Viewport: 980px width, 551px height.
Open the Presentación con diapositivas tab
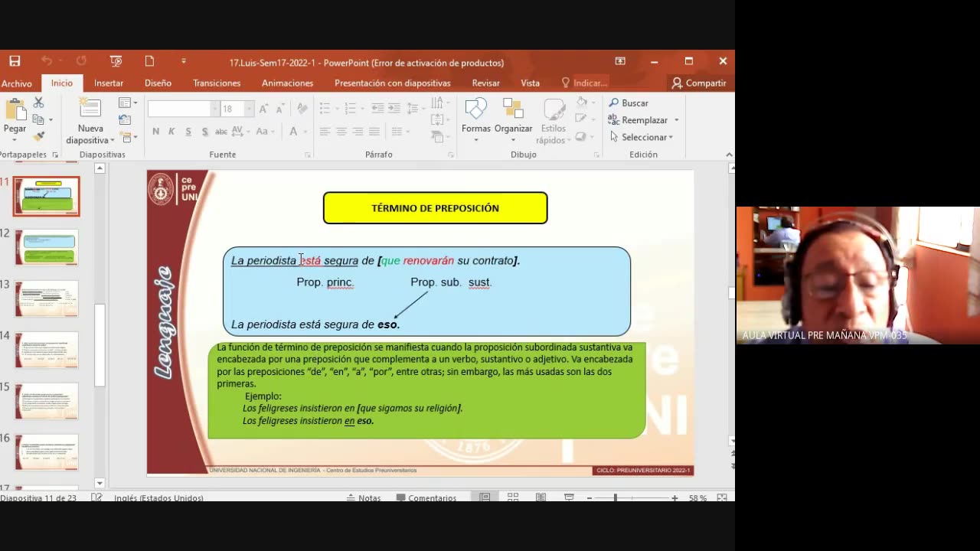click(x=392, y=83)
